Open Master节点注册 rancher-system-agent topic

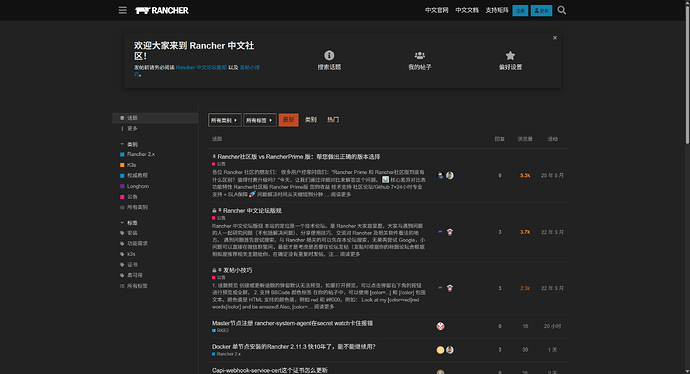click(x=292, y=323)
